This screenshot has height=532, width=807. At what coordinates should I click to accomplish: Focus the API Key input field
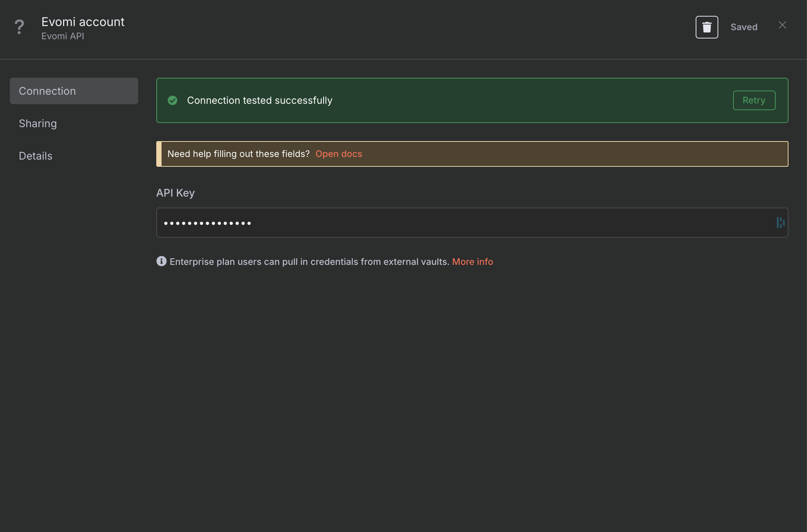[472, 223]
